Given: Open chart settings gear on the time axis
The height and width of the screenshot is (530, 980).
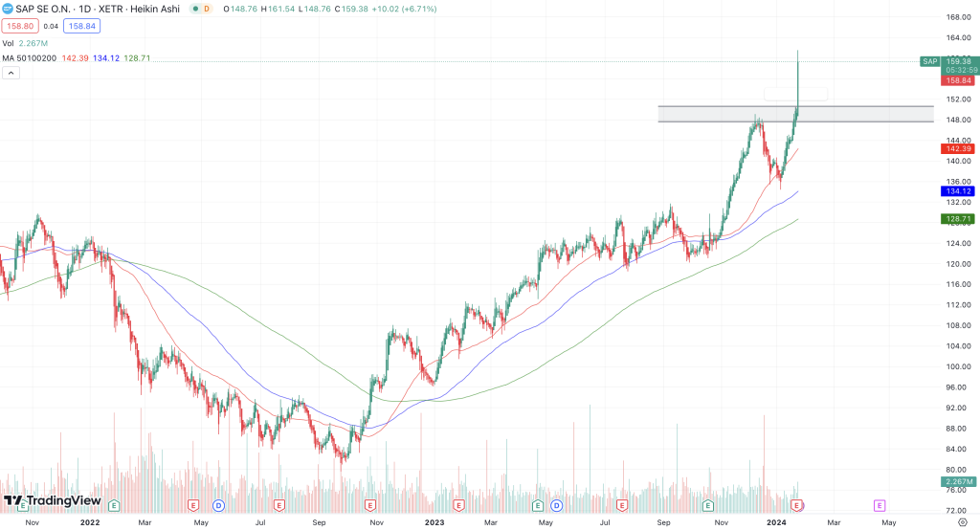Looking at the screenshot, I should [963, 522].
